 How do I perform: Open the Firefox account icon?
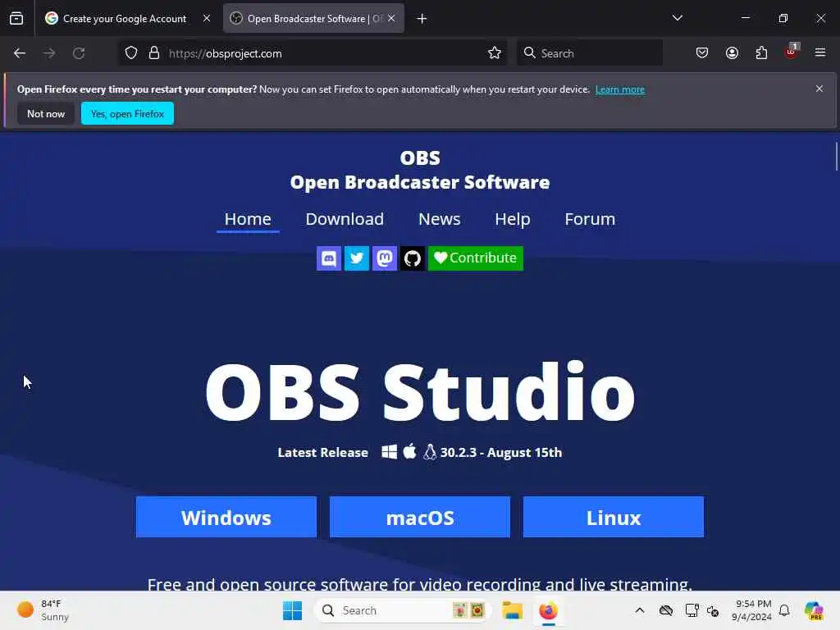coord(732,53)
